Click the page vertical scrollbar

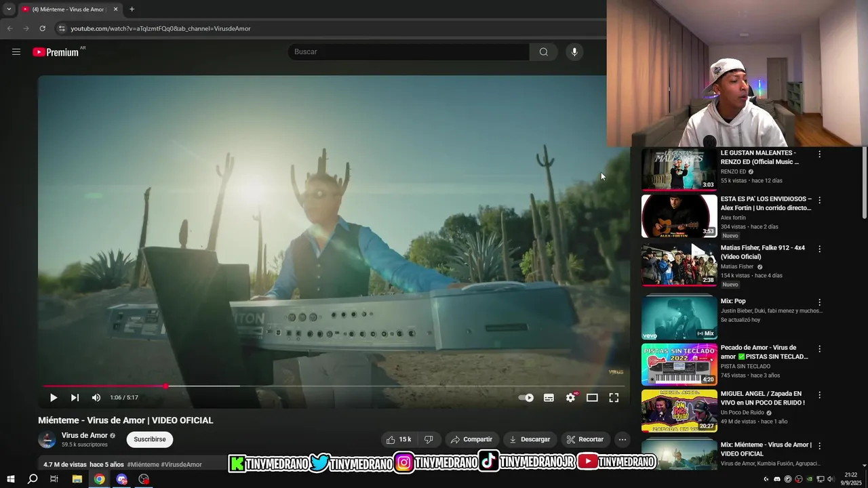point(864,183)
